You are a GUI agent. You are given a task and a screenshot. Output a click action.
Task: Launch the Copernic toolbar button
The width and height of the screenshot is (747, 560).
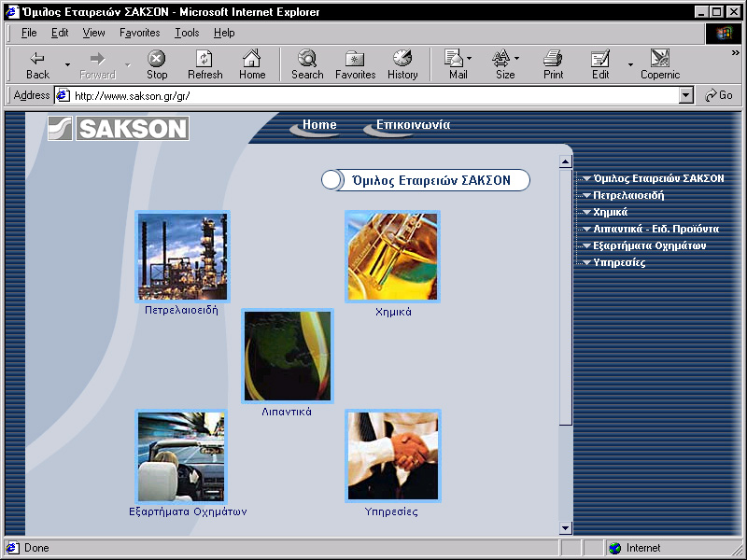click(660, 64)
